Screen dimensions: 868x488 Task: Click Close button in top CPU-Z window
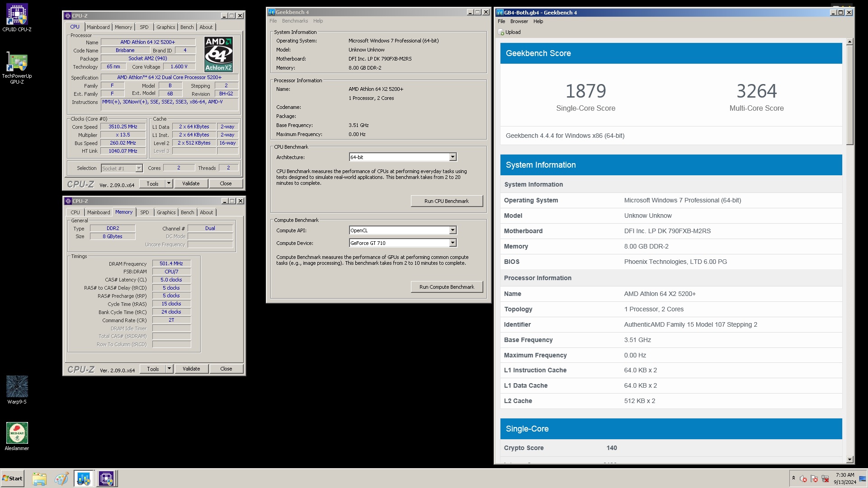click(x=226, y=183)
